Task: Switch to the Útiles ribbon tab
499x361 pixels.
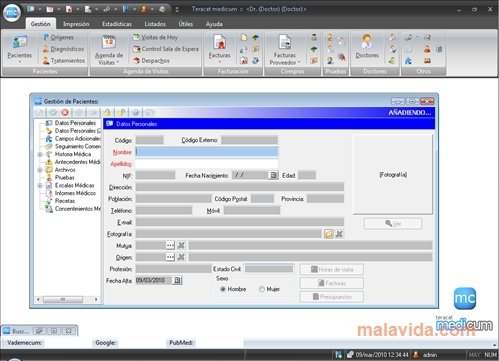Action: click(x=185, y=24)
